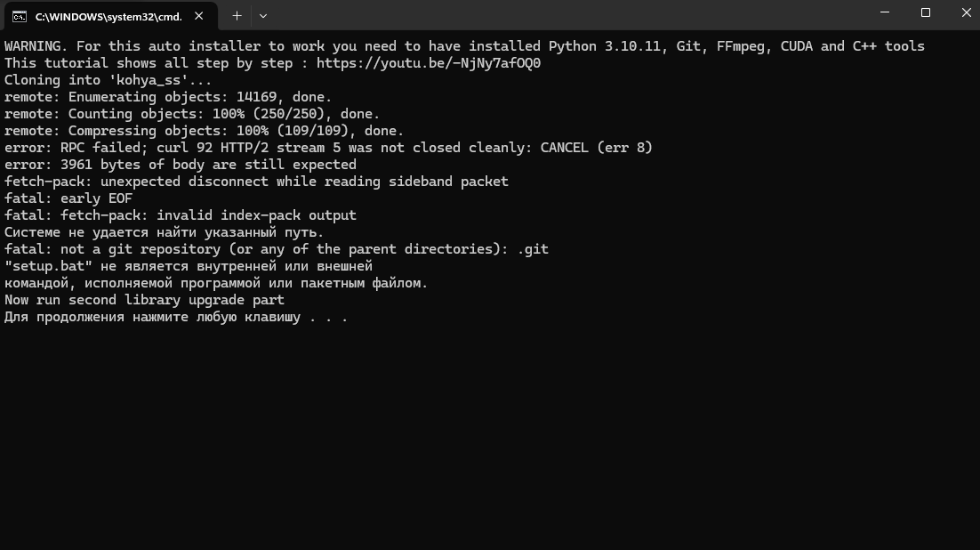Click the 'Для продолжения нажмите любую клавишу' prompt
The image size is (980, 550).
point(175,317)
